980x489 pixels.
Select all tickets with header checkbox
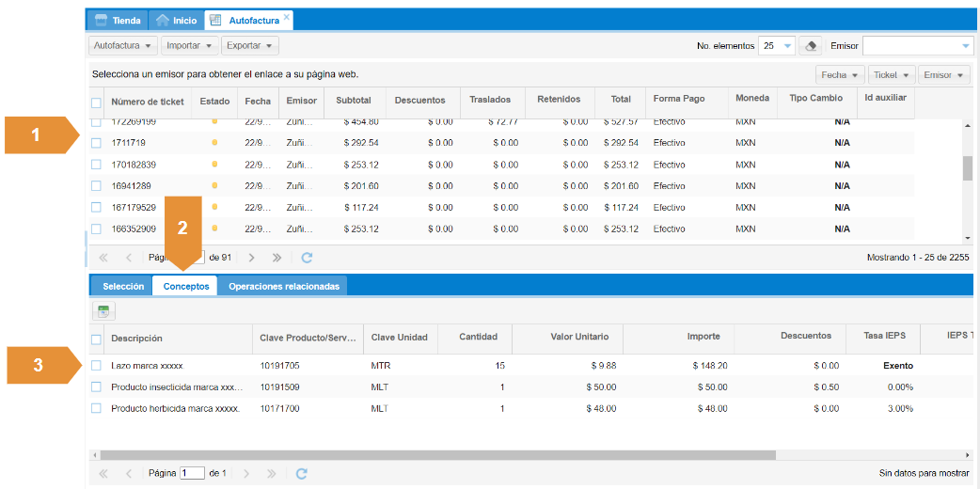96,103
